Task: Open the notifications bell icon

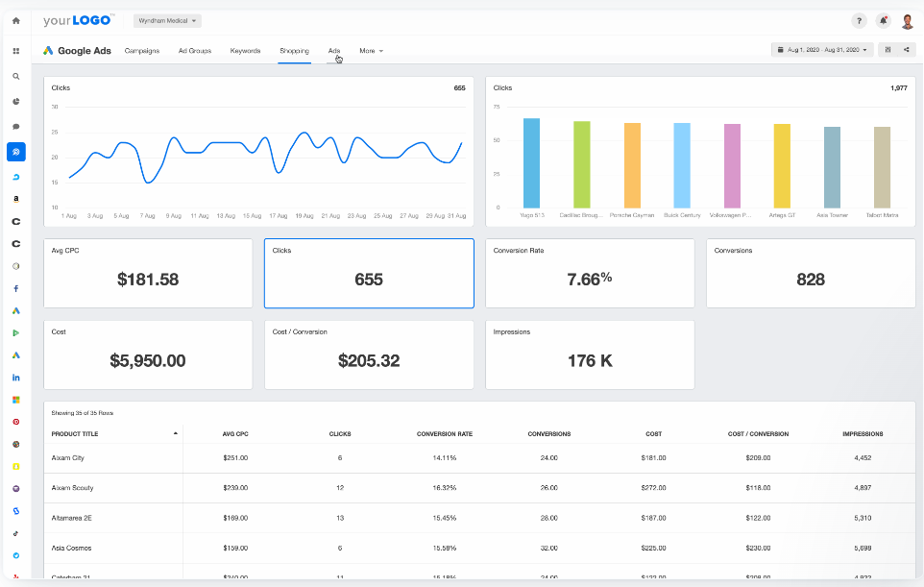Action: point(883,21)
